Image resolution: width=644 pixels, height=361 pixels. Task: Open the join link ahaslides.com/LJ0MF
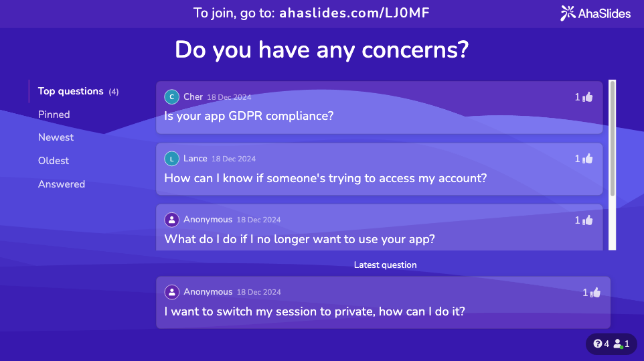pos(354,13)
